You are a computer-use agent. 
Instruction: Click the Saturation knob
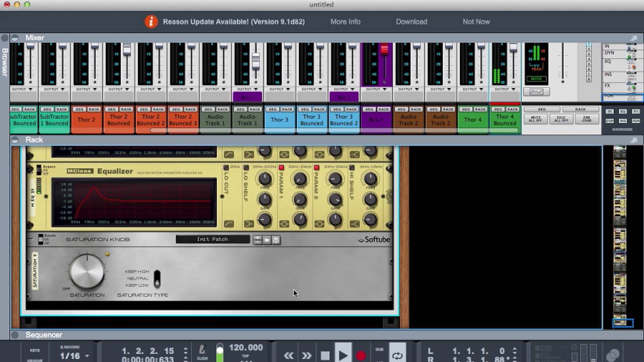[x=87, y=271]
